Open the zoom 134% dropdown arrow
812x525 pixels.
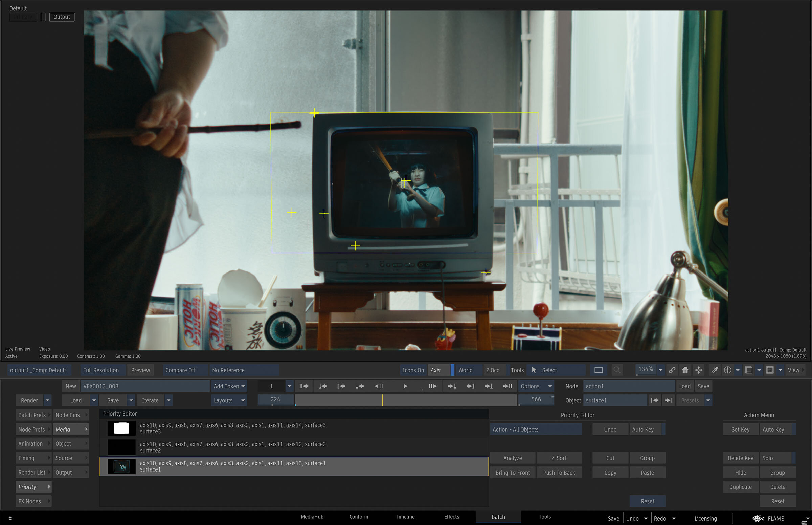click(661, 370)
